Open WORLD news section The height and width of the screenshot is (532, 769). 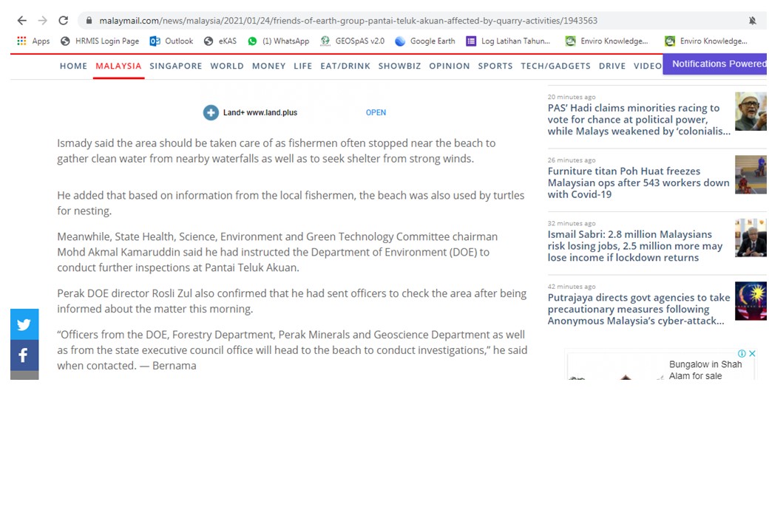pyautogui.click(x=227, y=66)
